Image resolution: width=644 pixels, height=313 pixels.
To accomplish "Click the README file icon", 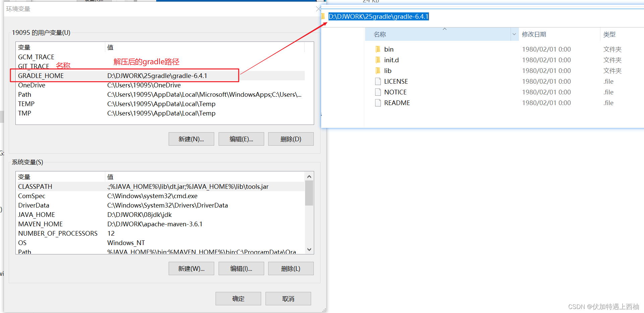I will tap(378, 103).
